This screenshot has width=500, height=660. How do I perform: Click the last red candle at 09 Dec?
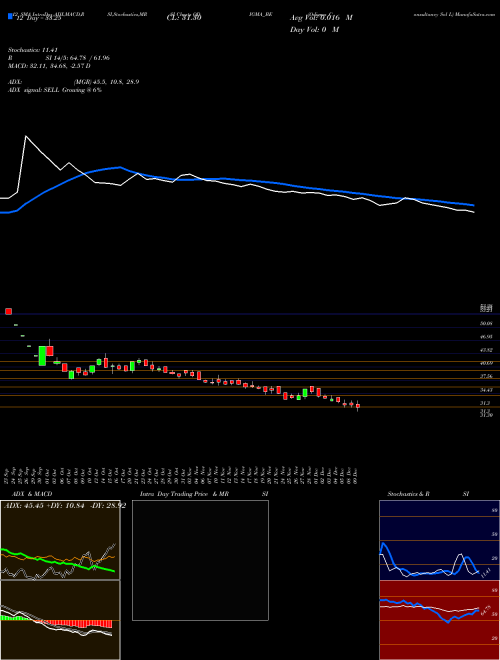[x=358, y=406]
